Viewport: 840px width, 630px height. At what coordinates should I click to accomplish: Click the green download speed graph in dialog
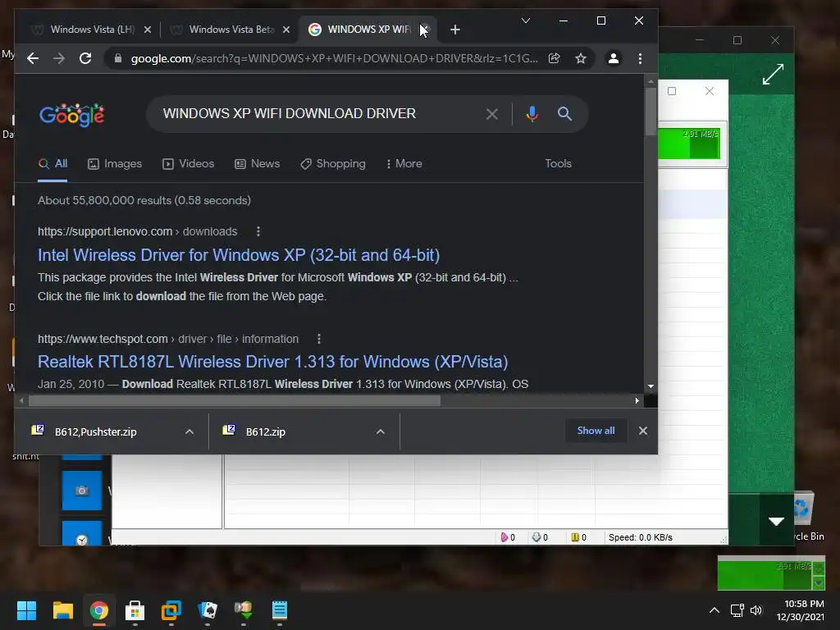(x=689, y=144)
